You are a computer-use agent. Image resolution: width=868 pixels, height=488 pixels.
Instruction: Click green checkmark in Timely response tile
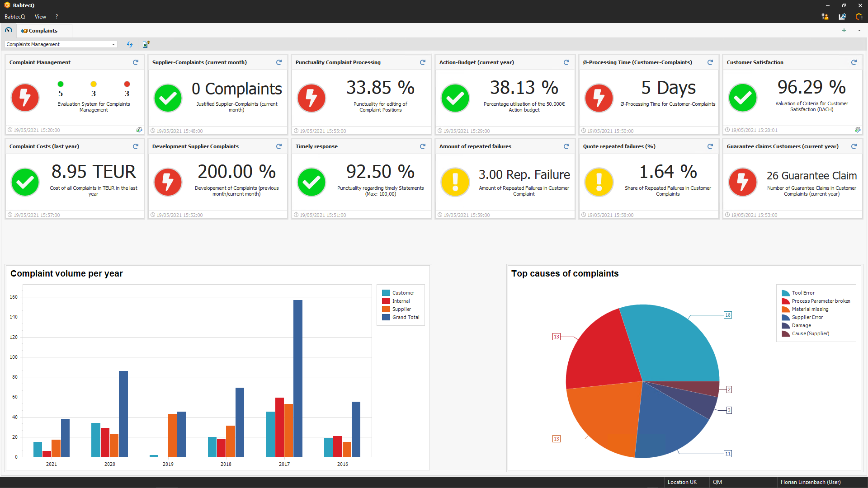[x=311, y=182]
